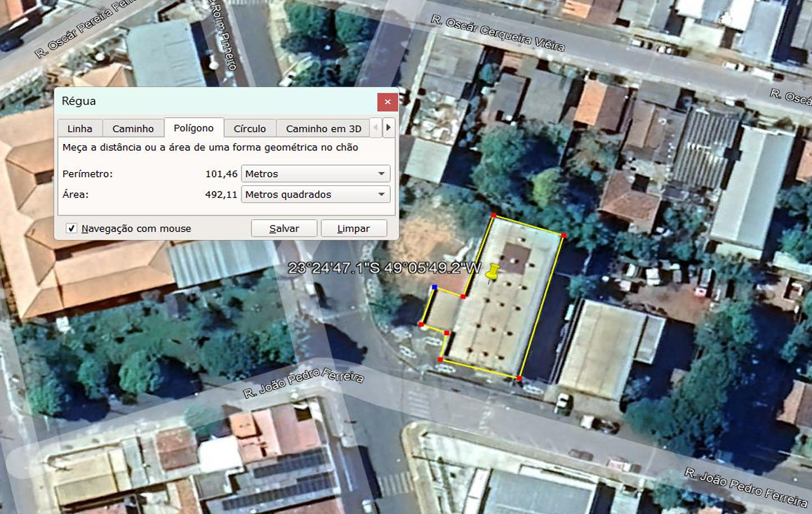
Task: Click the polygon's top-right red vertex
Action: (x=564, y=235)
